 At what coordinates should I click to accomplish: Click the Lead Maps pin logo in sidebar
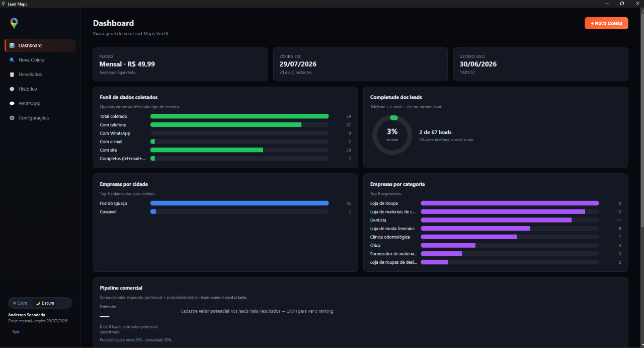click(14, 23)
